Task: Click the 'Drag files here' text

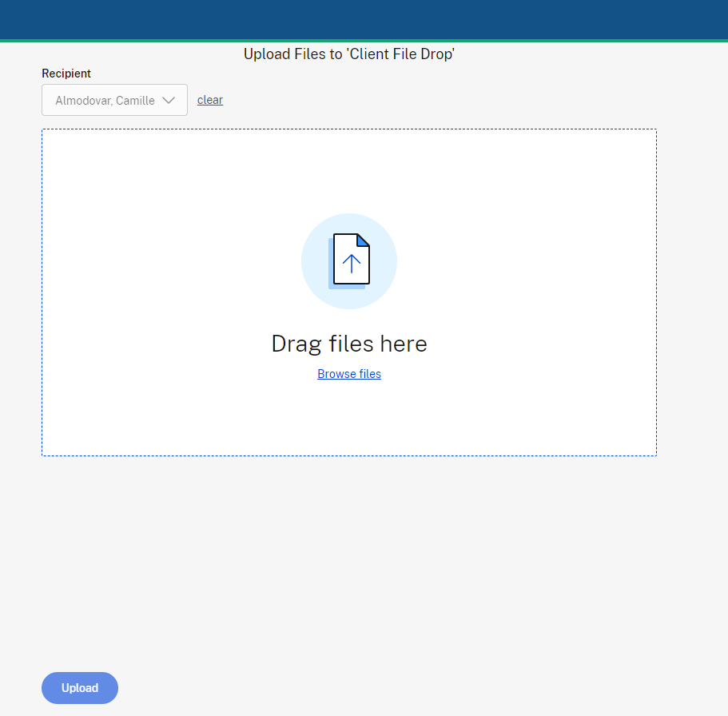Action: (349, 344)
